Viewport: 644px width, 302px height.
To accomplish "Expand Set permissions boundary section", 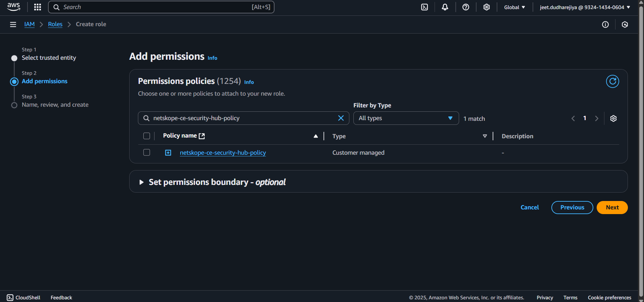I will pyautogui.click(x=141, y=182).
